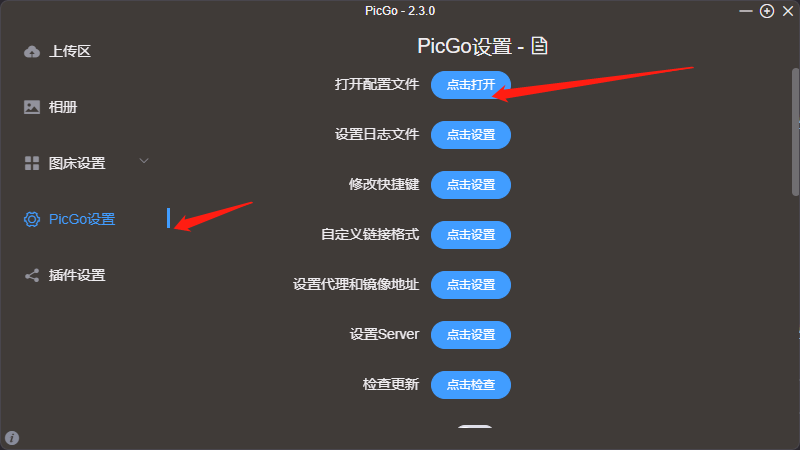Image resolution: width=800 pixels, height=450 pixels.
Task: Click 点击设置 next to 设置Server
Action: pos(471,335)
